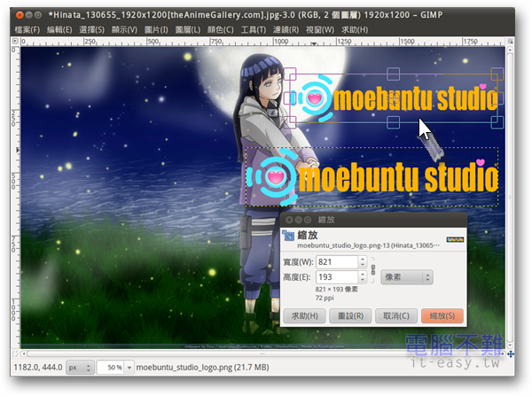Click the chain link aspect ratio toggle
Viewport: 532px width, 396px height.
point(372,268)
